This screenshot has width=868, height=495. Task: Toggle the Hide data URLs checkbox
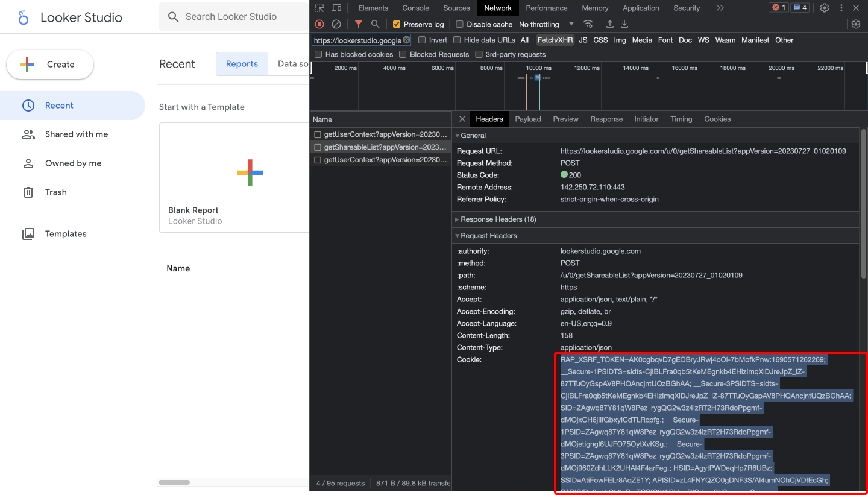[457, 40]
